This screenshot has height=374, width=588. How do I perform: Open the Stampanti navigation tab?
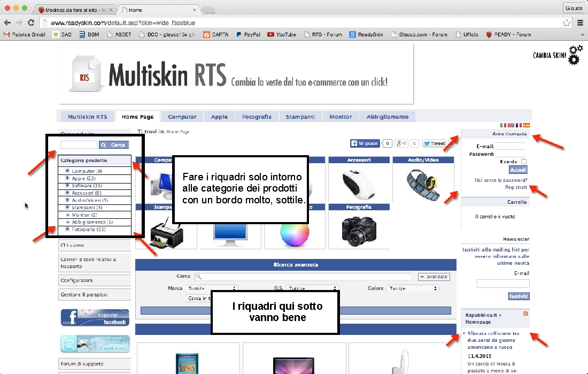[x=300, y=117]
